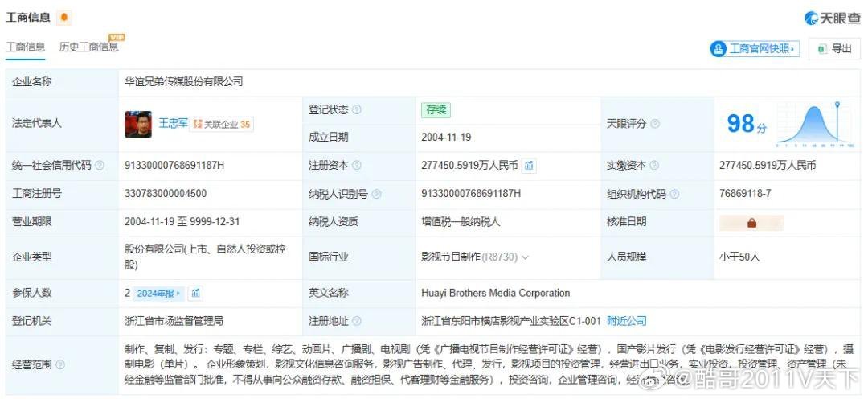The image size is (868, 399).
Task: Select the credit code 91330000768691187H beside 统一社会信用代码
Action: click(174, 165)
